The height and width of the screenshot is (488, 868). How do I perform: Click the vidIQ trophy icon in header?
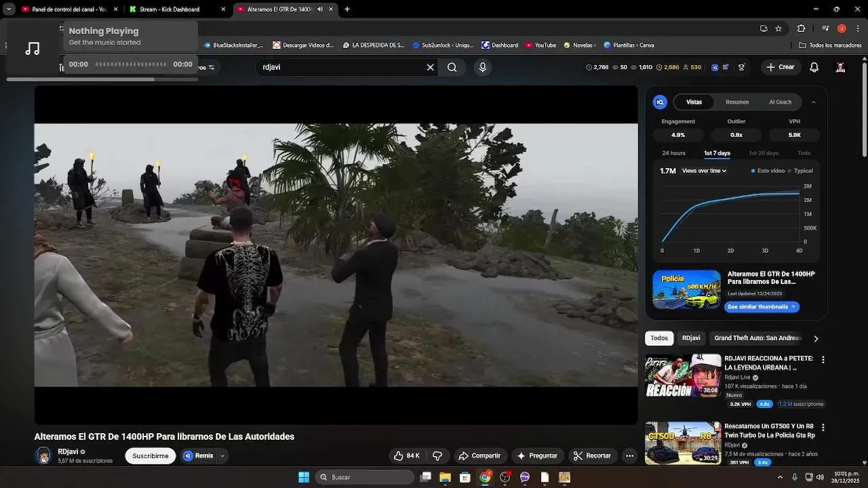coord(741,67)
